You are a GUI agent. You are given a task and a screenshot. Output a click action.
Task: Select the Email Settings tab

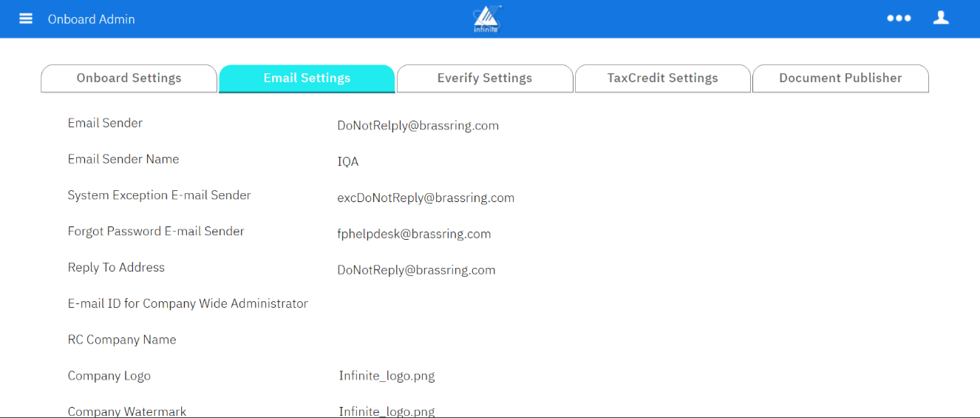click(x=307, y=78)
